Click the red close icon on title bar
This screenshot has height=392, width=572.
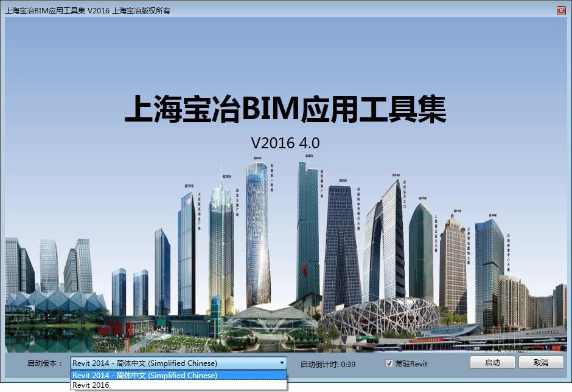point(560,10)
